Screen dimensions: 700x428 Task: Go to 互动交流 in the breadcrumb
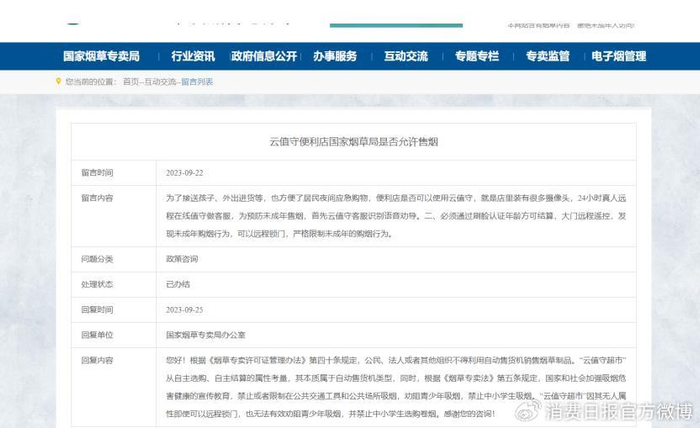point(160,82)
